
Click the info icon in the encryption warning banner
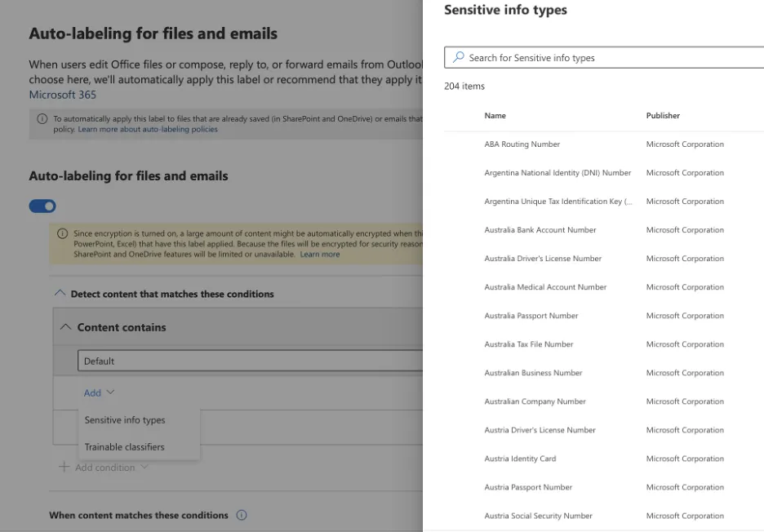(62, 233)
